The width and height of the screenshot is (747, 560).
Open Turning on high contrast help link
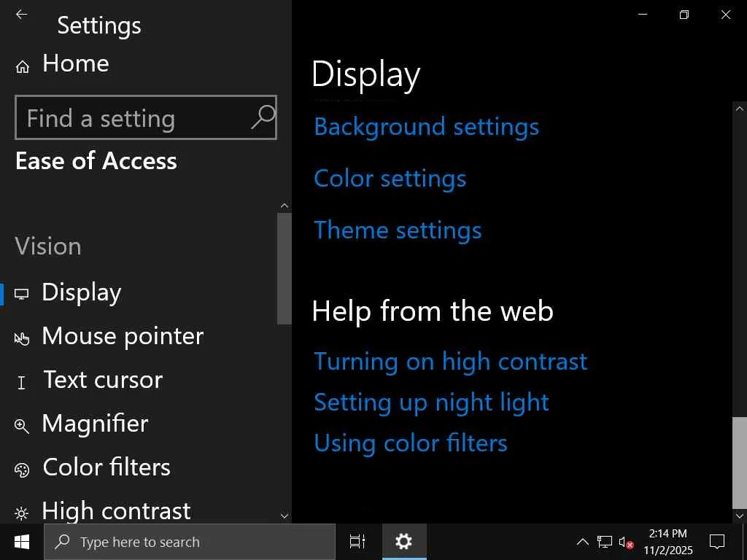450,362
